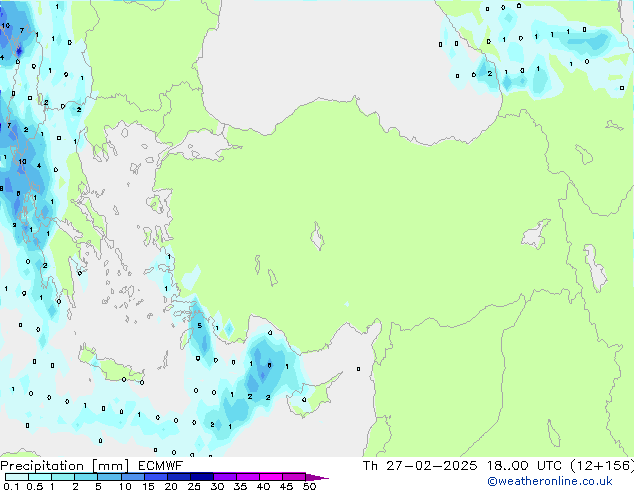
Task: Click the "(12+156" forecast offset text
Action: (x=602, y=466)
